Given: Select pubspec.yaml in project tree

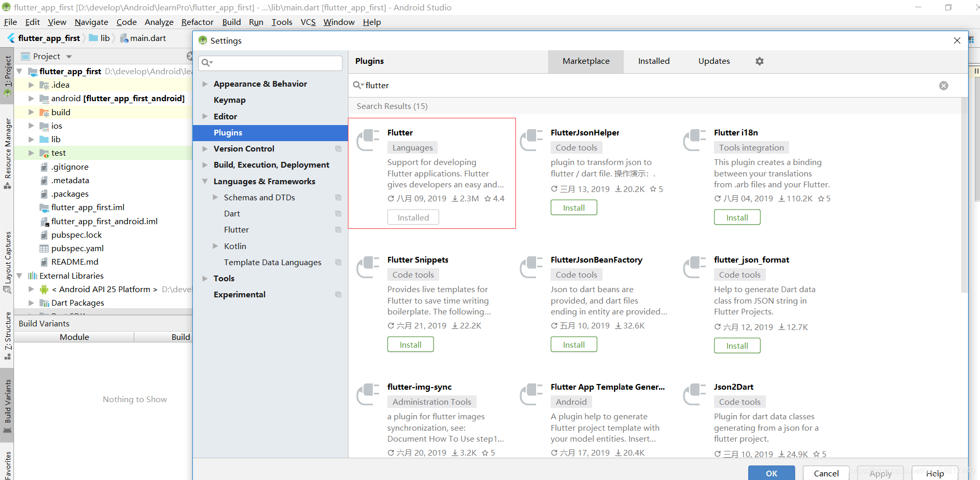Looking at the screenshot, I should point(77,249).
